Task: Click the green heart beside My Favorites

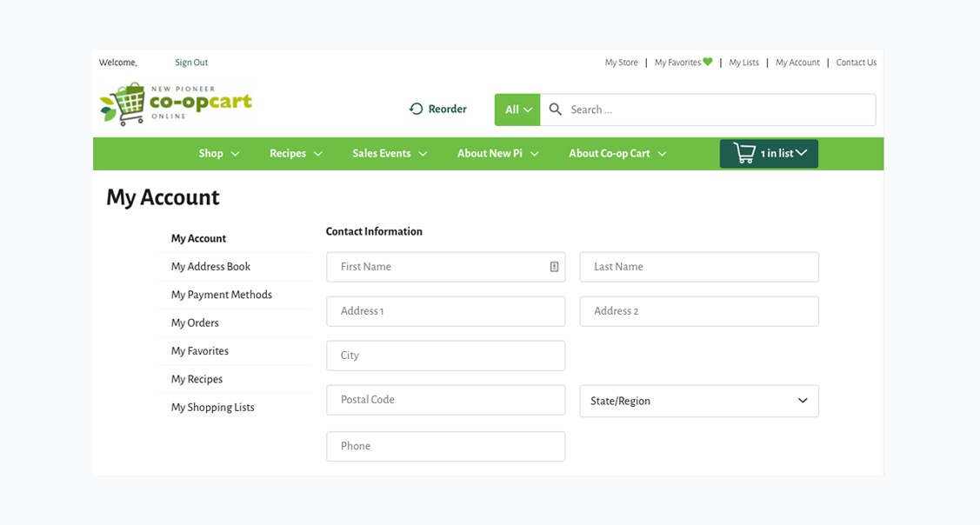Action: pos(708,62)
